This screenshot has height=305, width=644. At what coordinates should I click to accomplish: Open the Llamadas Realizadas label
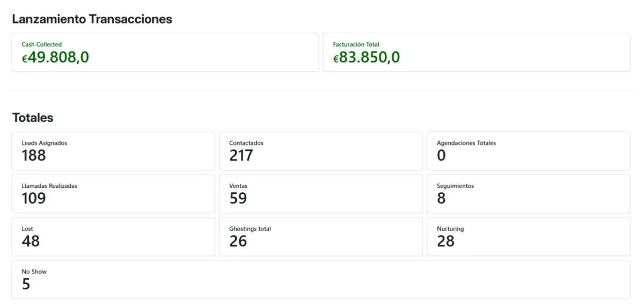tap(49, 186)
